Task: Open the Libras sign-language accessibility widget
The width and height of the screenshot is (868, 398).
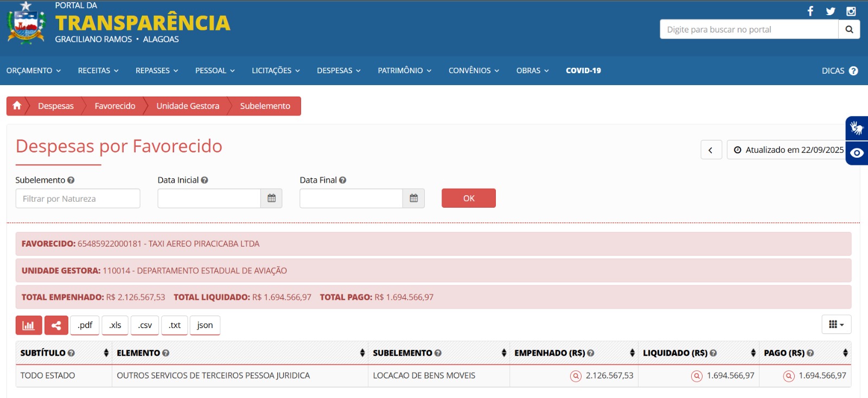Action: (x=857, y=129)
